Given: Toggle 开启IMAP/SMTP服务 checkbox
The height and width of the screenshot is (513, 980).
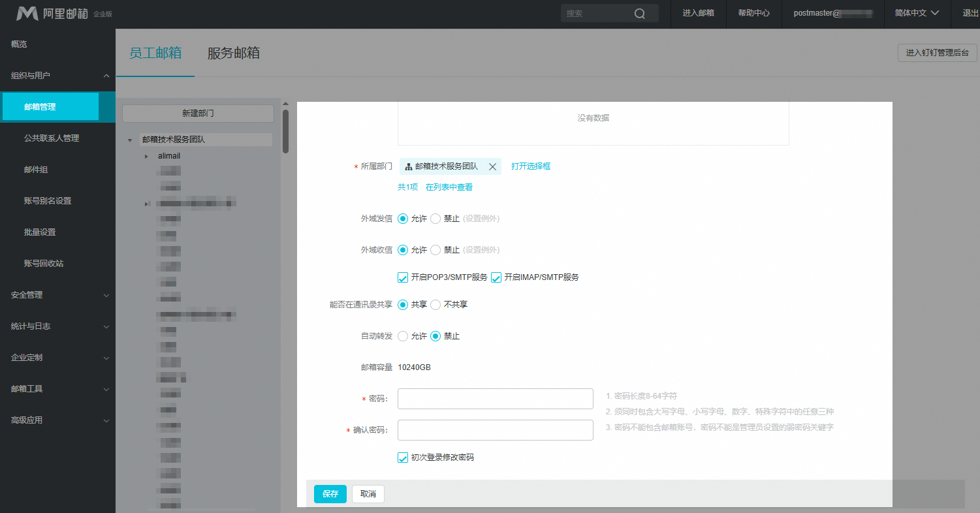Looking at the screenshot, I should (x=496, y=277).
